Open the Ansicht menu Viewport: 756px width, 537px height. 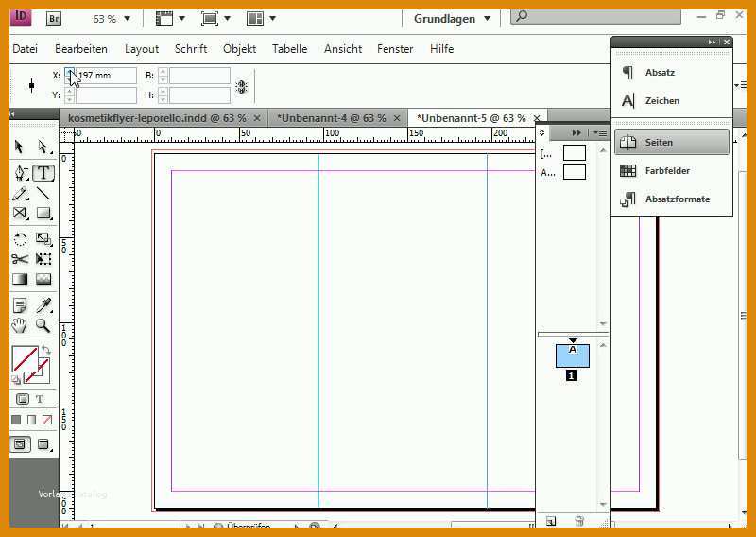[x=343, y=49]
